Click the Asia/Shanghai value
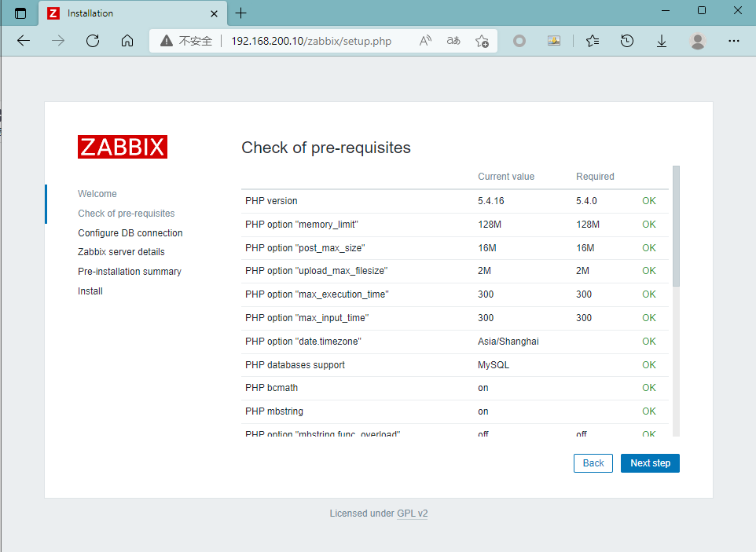 (x=508, y=342)
